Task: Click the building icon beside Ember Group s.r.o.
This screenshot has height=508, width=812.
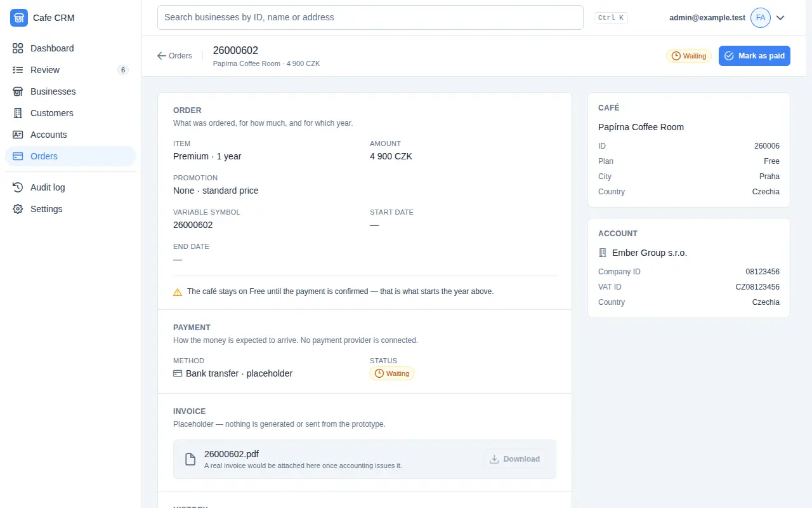Action: (603, 253)
